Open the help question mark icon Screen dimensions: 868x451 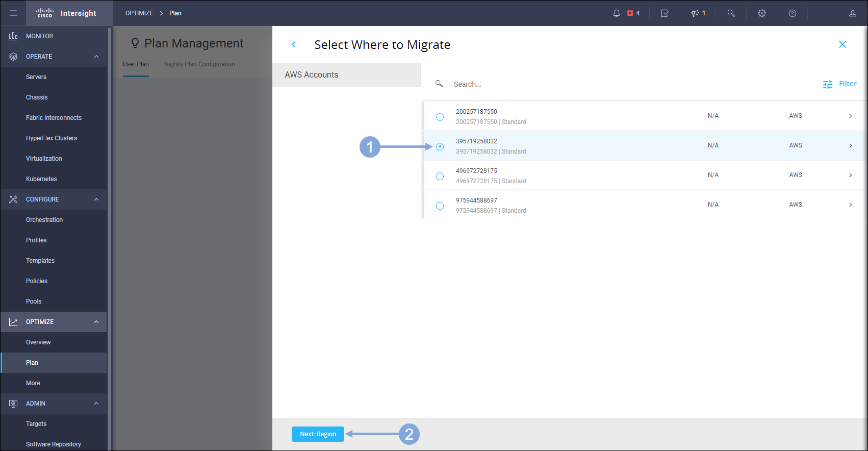tap(793, 13)
